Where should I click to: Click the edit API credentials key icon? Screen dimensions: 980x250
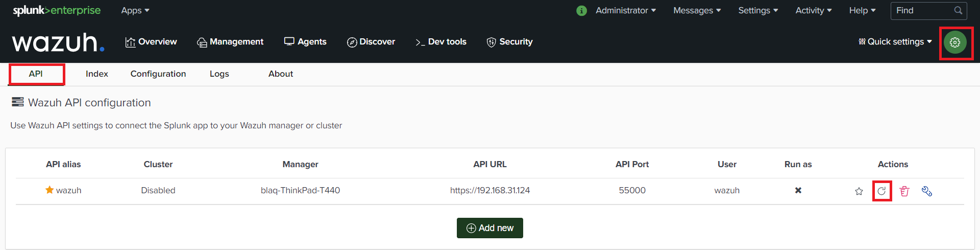coord(927,191)
